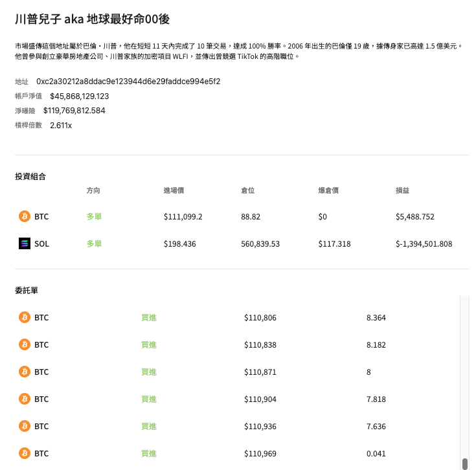Click the Bitcoin icon beside the $110,838 order

pos(25,344)
